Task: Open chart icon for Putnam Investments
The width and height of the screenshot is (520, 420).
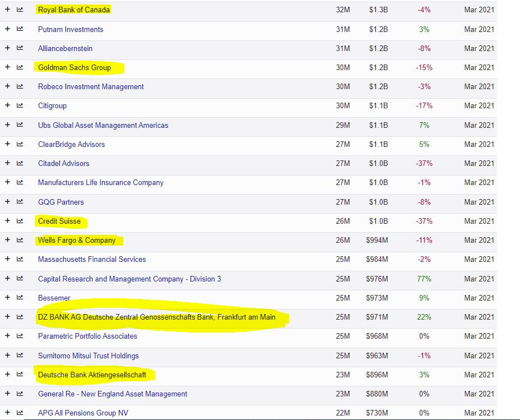Action: 20,29
